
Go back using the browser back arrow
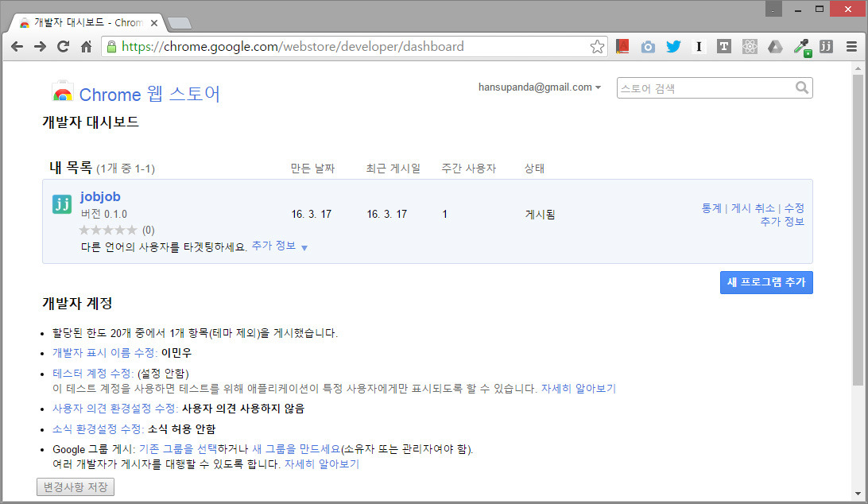17,47
